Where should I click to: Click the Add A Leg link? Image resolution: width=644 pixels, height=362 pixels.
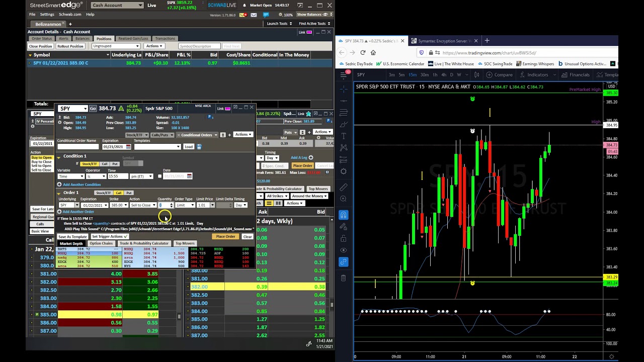[x=301, y=157]
